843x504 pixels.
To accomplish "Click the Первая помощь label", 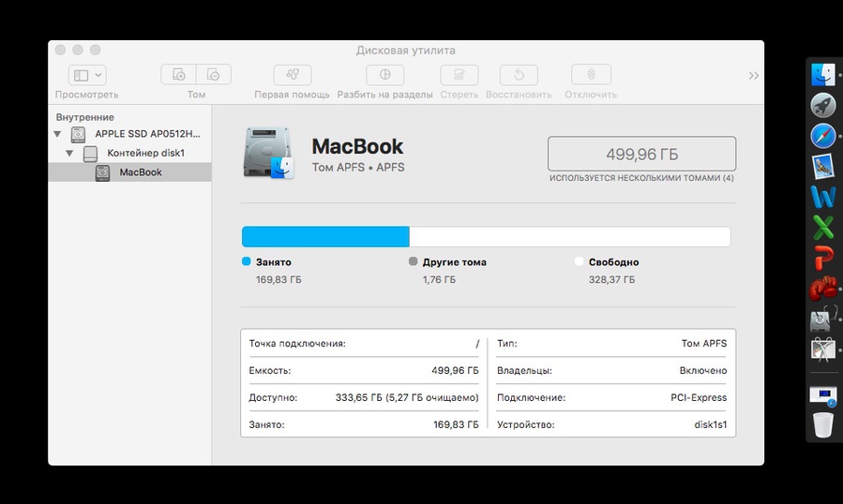I will 292,95.
